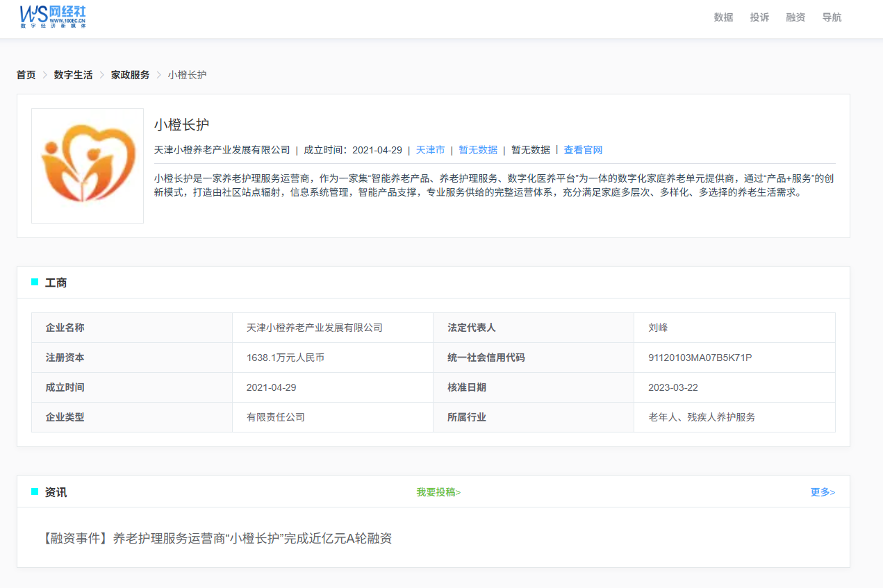Click 我要投稿 submission link
Screen dimensions: 883x588
tap(438, 492)
